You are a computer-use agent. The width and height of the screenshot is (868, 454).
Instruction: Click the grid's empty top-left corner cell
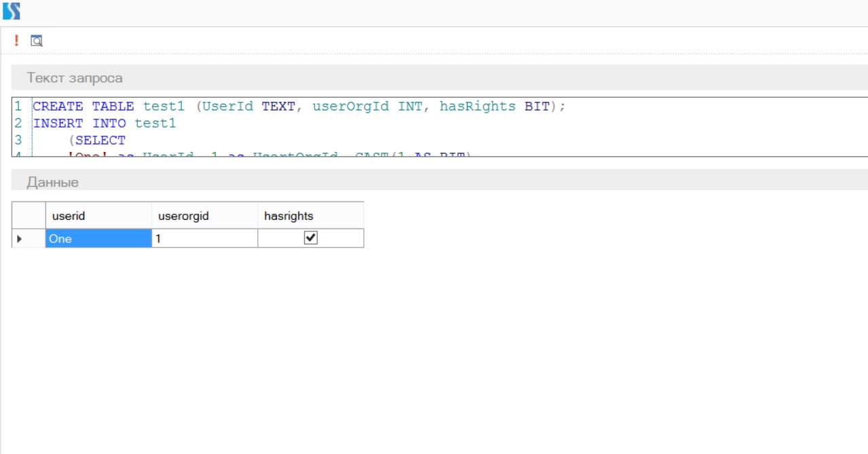pos(29,216)
